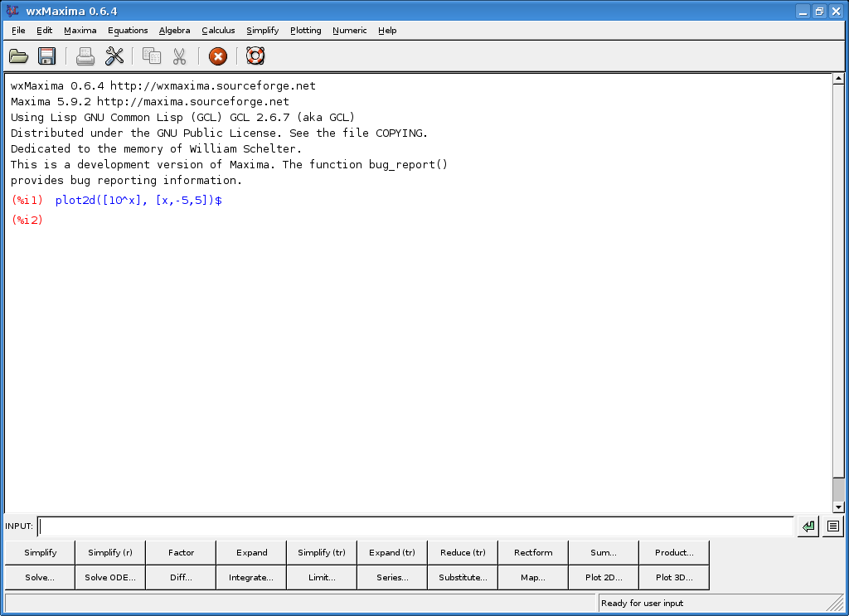Click the Simplify (r) button
This screenshot has width=849, height=616.
[110, 553]
